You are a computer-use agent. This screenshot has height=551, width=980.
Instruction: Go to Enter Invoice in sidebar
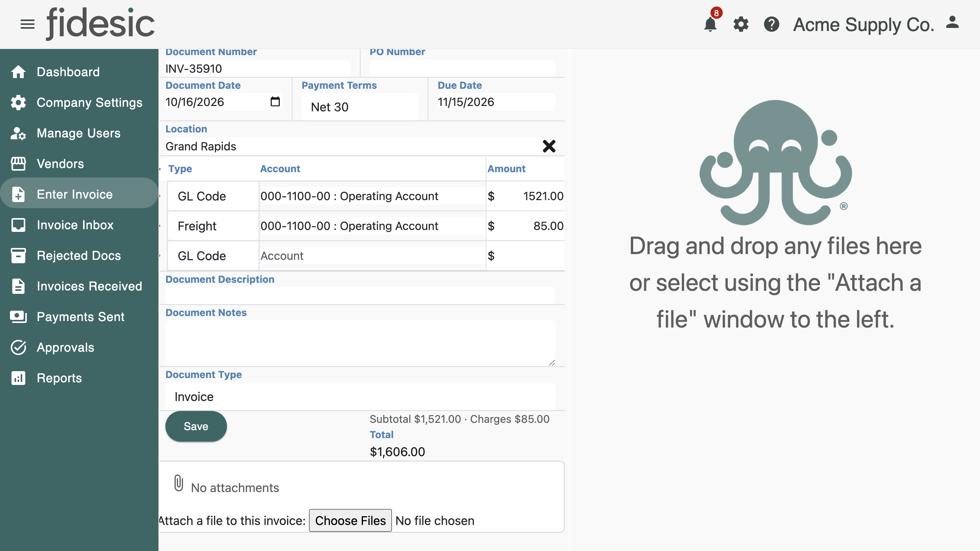[79, 194]
